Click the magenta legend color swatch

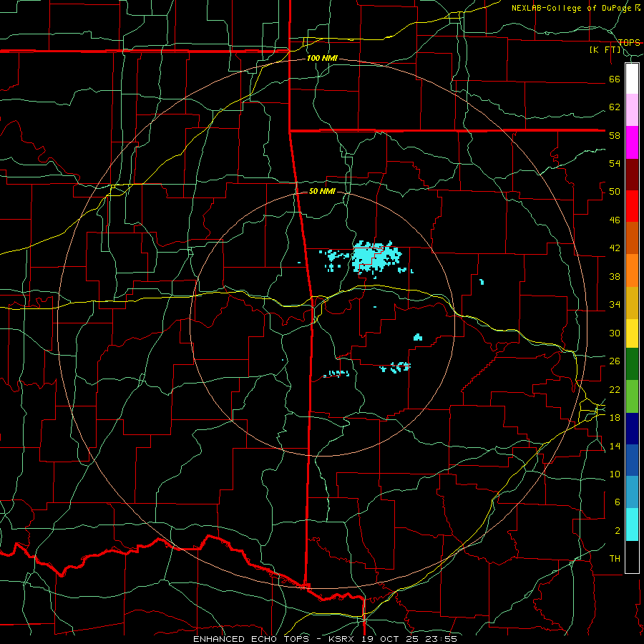(632, 142)
